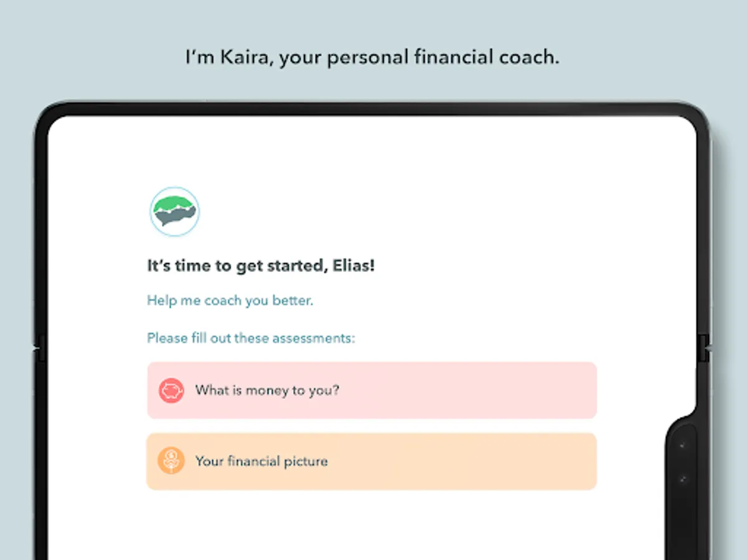The image size is (747, 560).
Task: Click the left hinge notch of the device
Action: click(40, 347)
